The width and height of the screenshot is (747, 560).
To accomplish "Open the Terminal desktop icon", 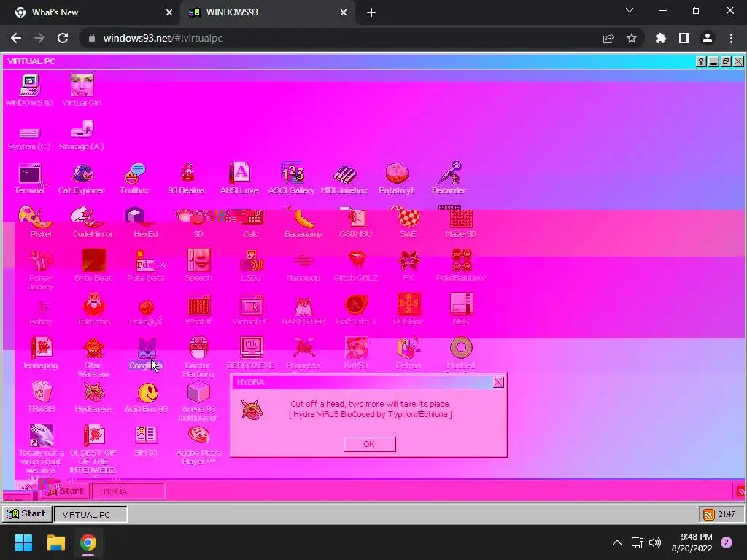I will tap(29, 179).
